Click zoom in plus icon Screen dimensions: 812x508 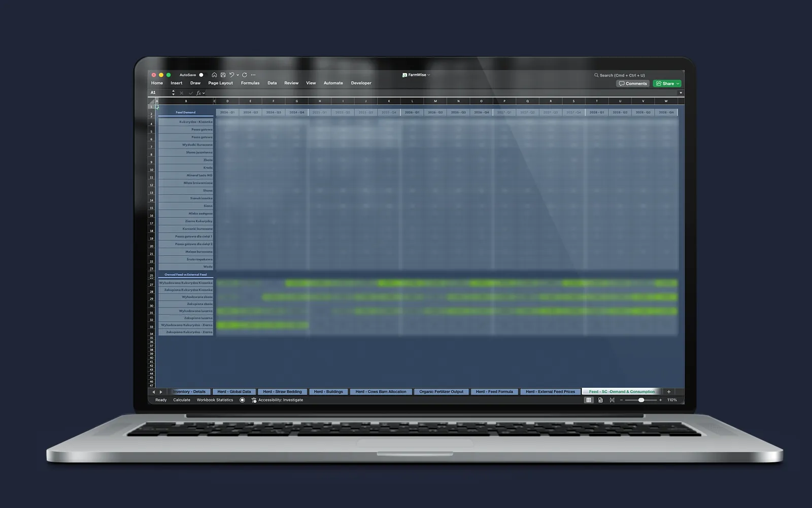(x=660, y=400)
